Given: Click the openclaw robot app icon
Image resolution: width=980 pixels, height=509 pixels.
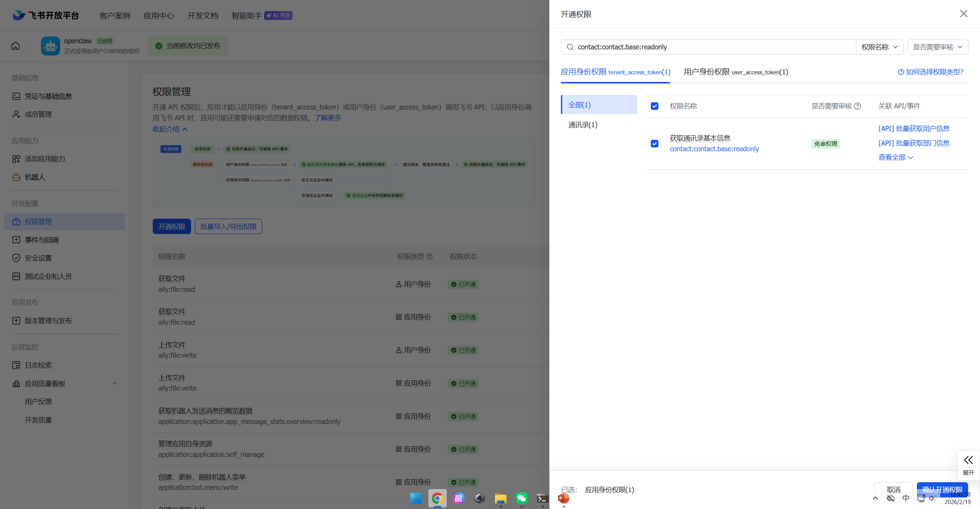Looking at the screenshot, I should point(51,46).
